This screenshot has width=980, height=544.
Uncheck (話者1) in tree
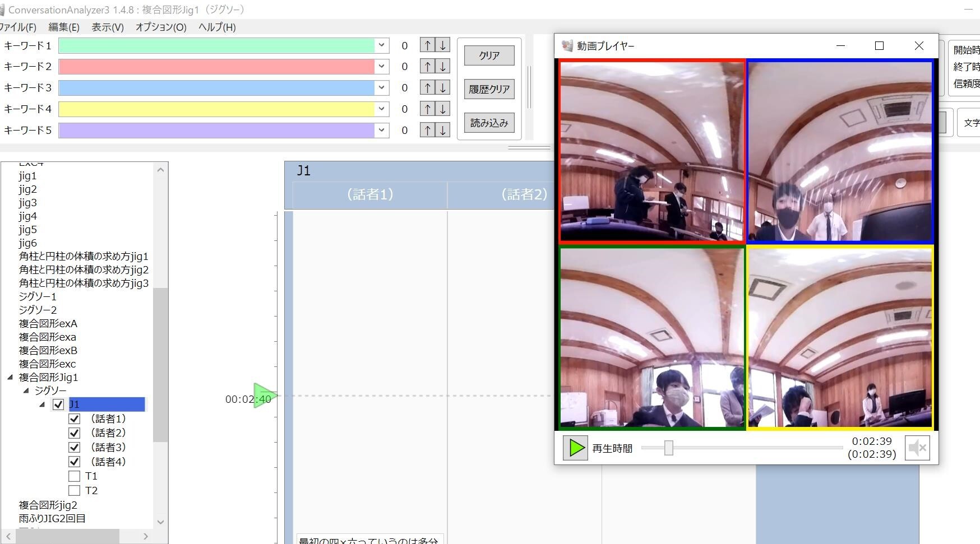point(74,419)
